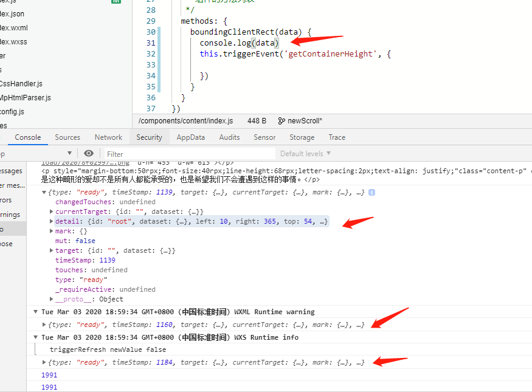Click the /components/content/index.js path in status bar
The image size is (532, 392).
[x=185, y=121]
